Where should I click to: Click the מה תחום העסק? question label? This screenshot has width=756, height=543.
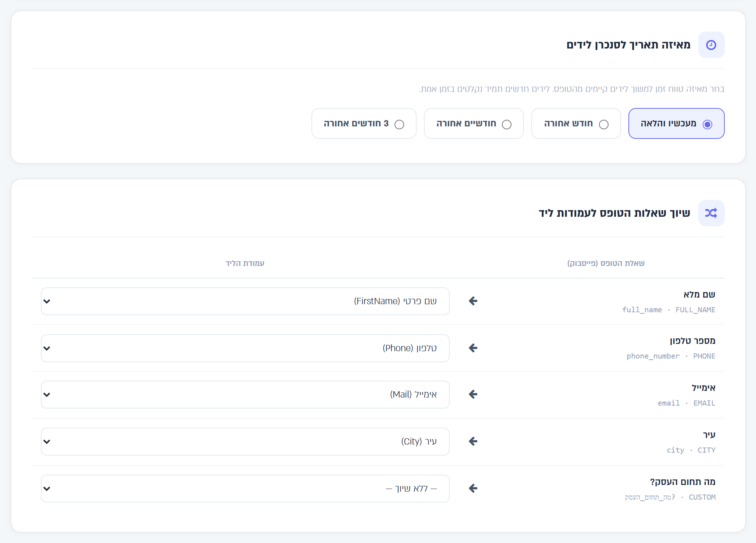pos(682,482)
